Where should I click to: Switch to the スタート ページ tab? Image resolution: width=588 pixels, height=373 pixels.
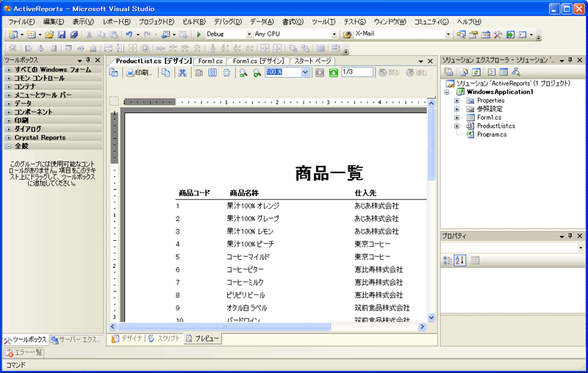(312, 61)
